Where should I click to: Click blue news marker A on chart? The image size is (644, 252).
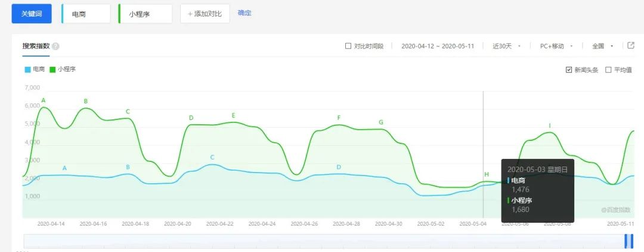(64, 168)
